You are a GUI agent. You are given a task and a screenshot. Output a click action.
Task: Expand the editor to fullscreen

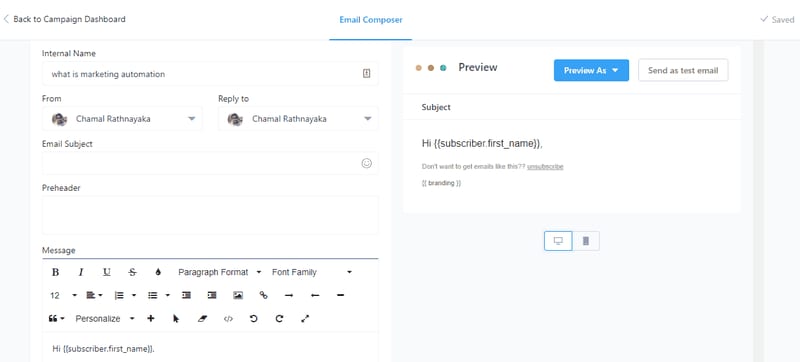305,319
